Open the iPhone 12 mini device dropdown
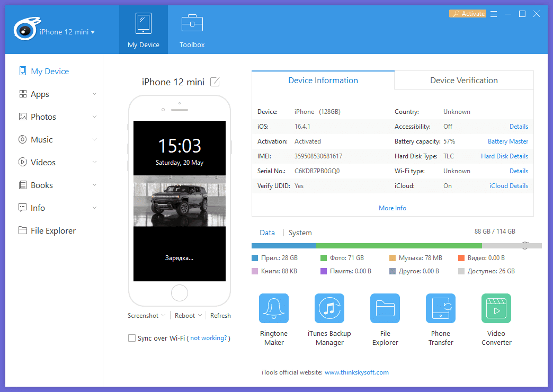Image resolution: width=553 pixels, height=392 pixels. point(67,32)
